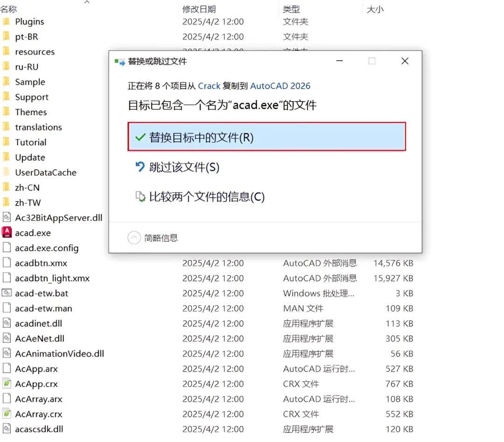Image resolution: width=504 pixels, height=442 pixels.
Task: Click the 552 KB size value
Action: click(399, 414)
